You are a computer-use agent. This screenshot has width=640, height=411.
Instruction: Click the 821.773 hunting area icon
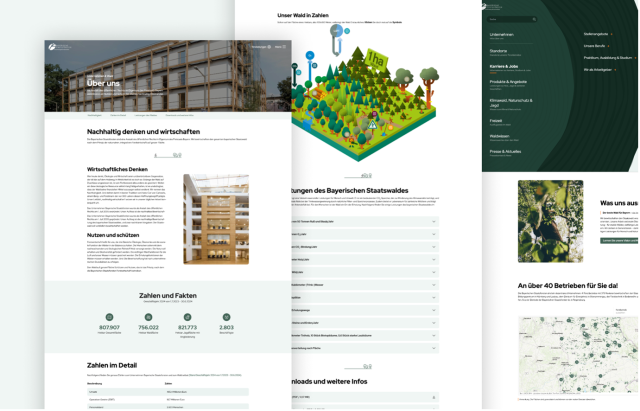coord(187,317)
